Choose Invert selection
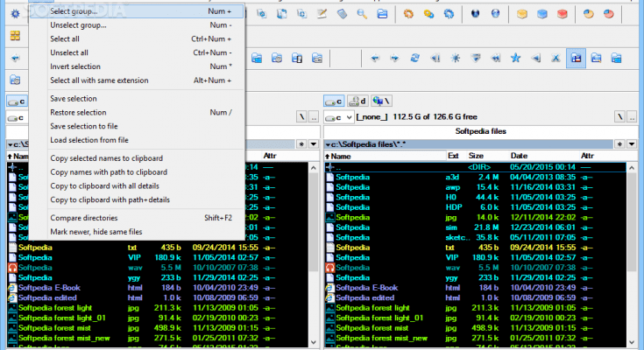 click(x=138, y=66)
